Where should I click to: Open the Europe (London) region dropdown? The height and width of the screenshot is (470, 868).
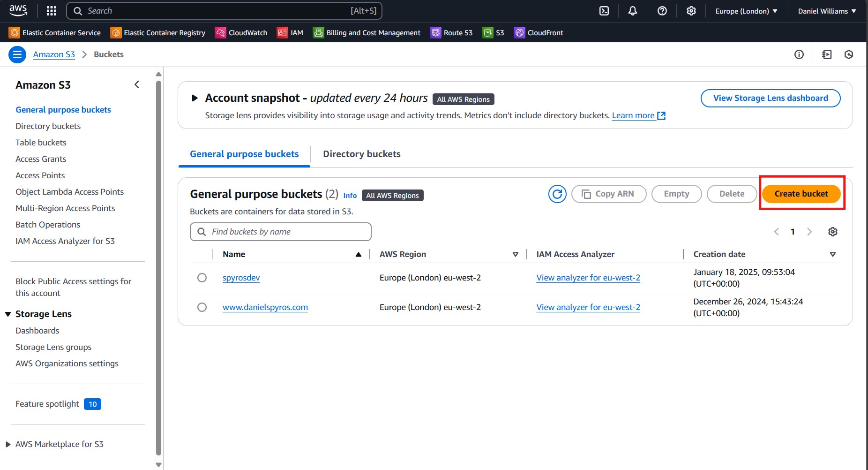point(746,11)
